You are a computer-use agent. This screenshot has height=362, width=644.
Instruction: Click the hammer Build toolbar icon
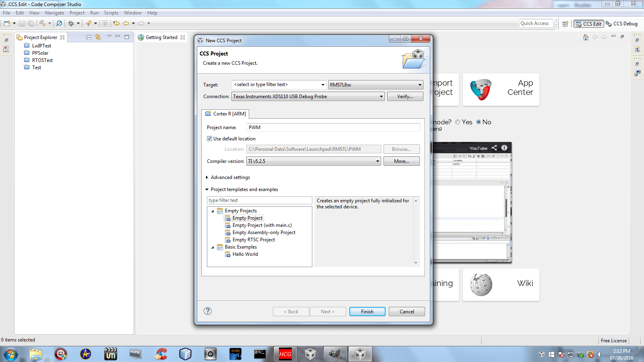pyautogui.click(x=42, y=23)
